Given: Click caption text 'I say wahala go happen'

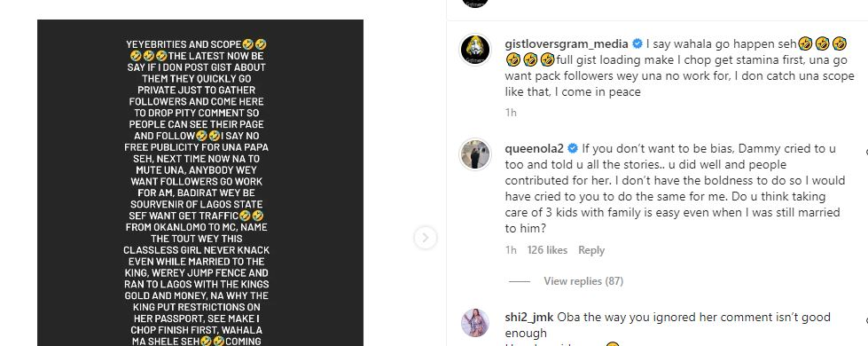Looking at the screenshot, I should [708, 43].
